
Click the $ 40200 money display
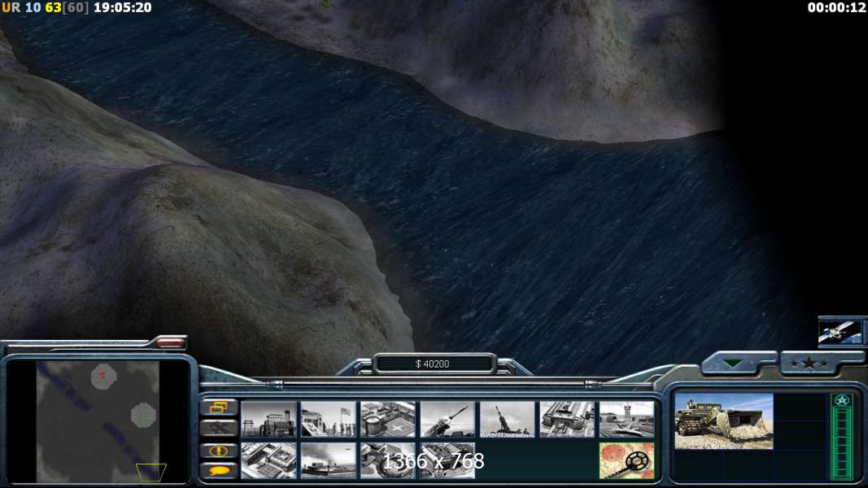[x=432, y=364]
